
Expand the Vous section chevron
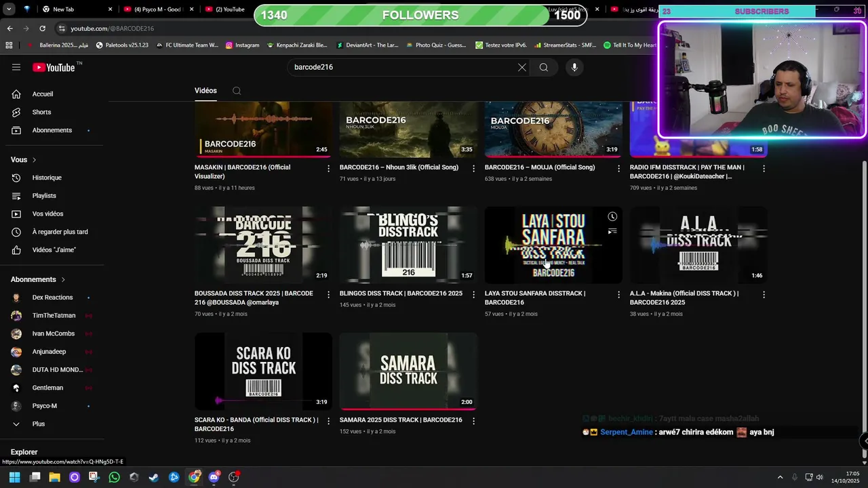[34, 160]
